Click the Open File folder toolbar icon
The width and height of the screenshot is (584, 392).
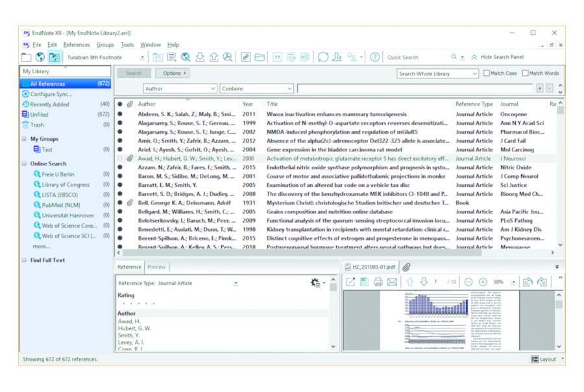260,57
